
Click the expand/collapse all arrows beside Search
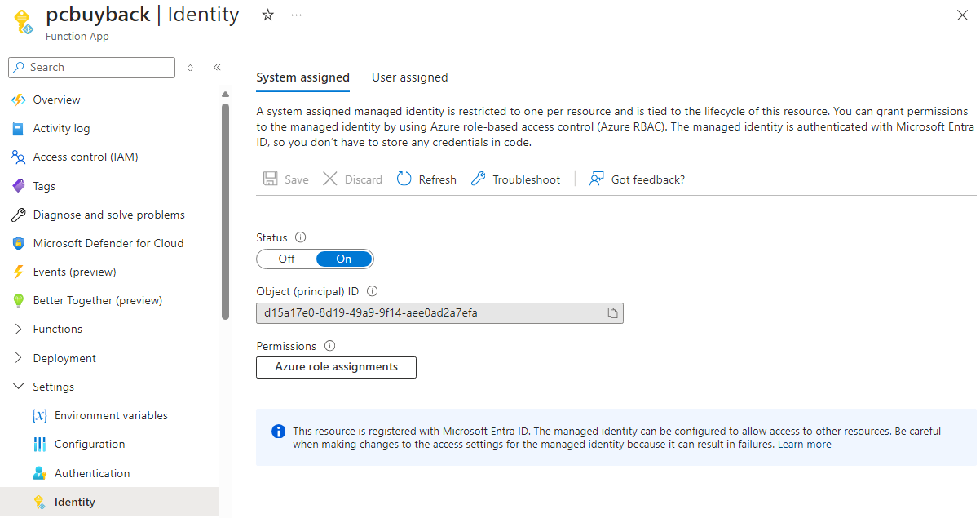coord(190,67)
